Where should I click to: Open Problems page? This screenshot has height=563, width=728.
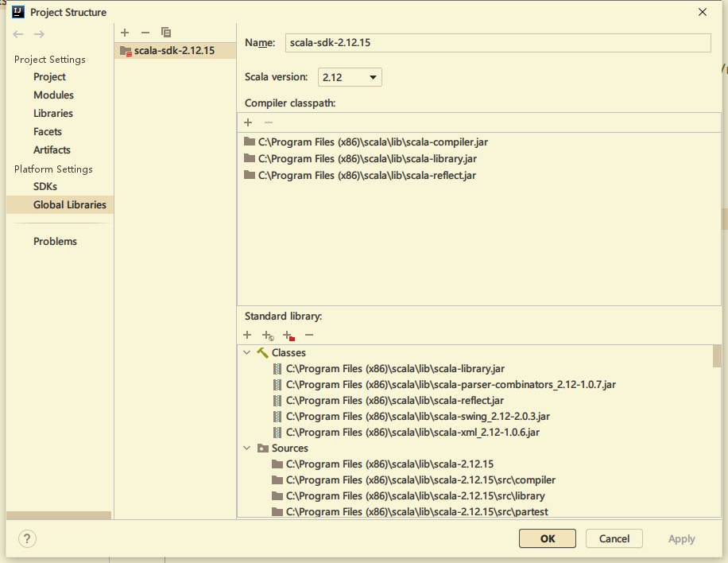click(56, 242)
